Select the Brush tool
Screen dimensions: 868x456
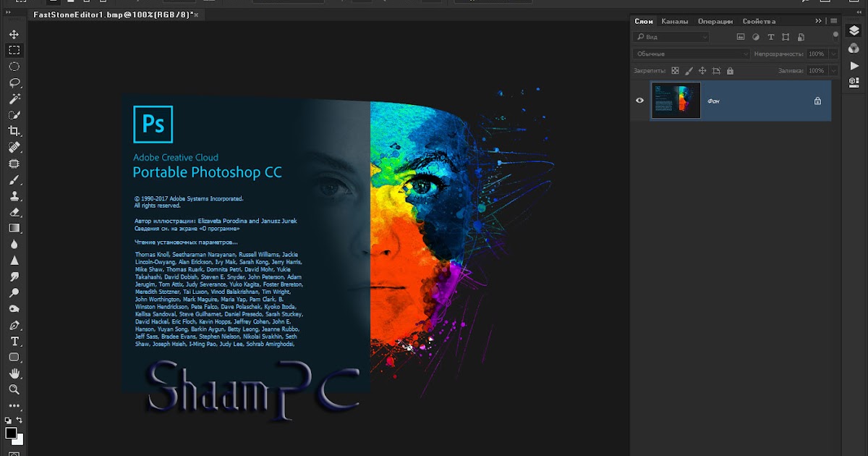click(x=14, y=180)
